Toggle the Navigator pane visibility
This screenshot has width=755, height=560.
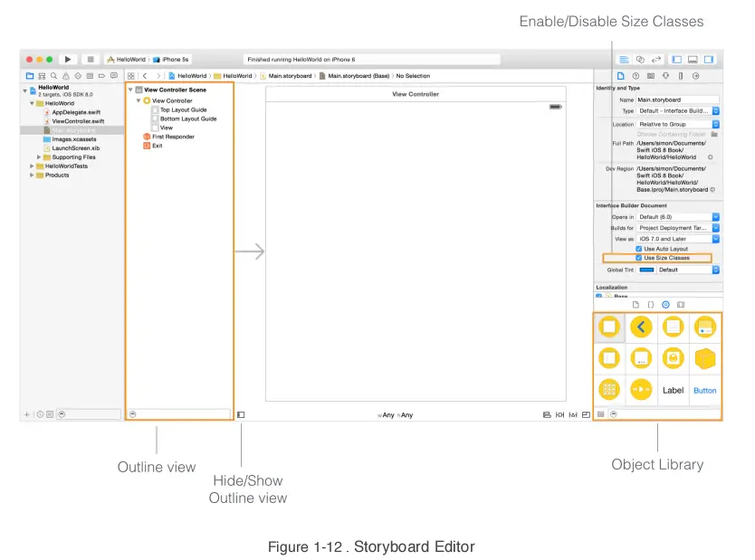tap(676, 59)
